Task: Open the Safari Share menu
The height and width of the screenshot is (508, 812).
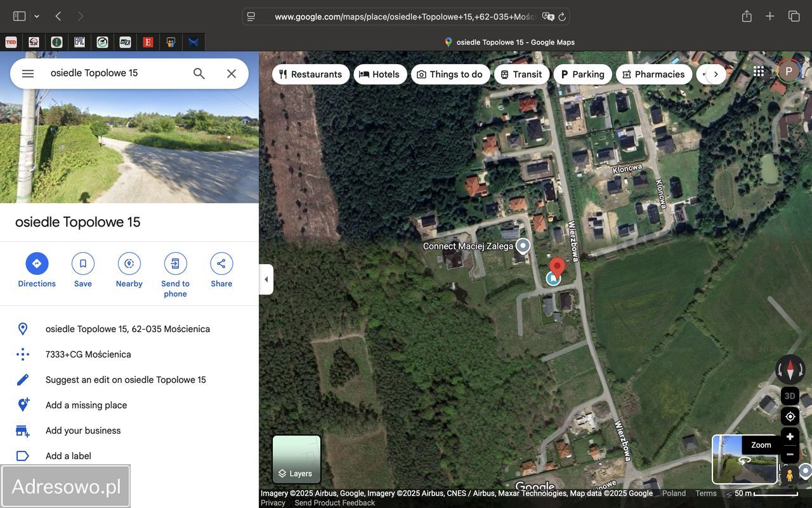Action: [x=747, y=17]
